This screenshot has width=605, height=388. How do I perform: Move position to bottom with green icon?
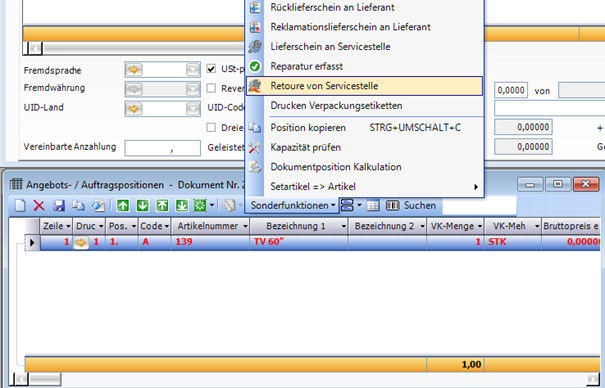click(182, 206)
